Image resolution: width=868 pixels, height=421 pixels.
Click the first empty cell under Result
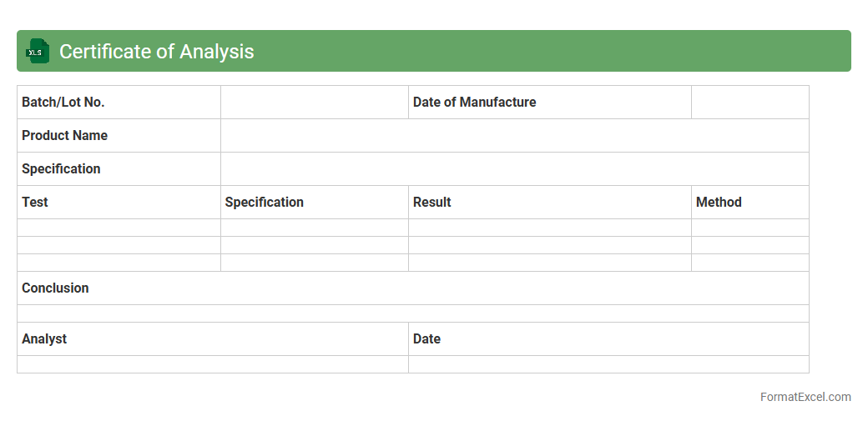(x=549, y=228)
